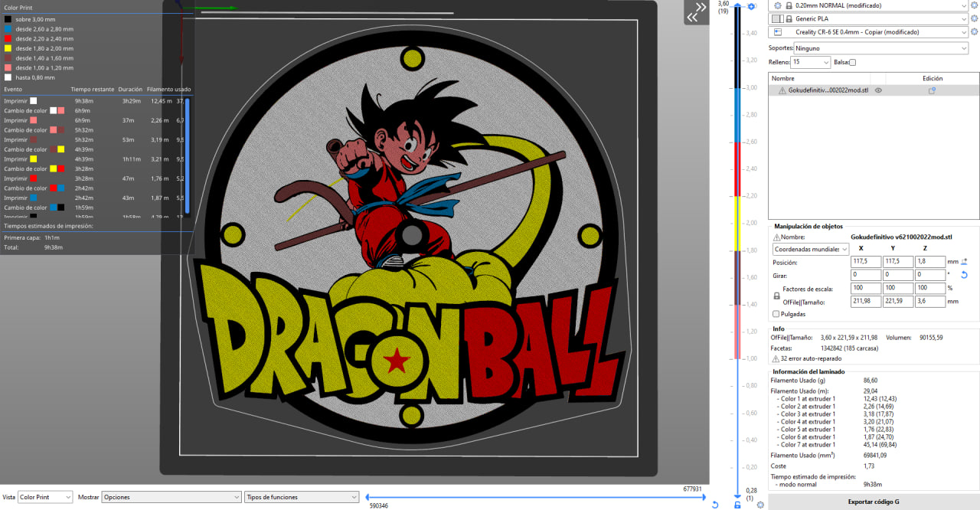Enable the Balsa checkbox
This screenshot has height=510, width=980.
(851, 61)
